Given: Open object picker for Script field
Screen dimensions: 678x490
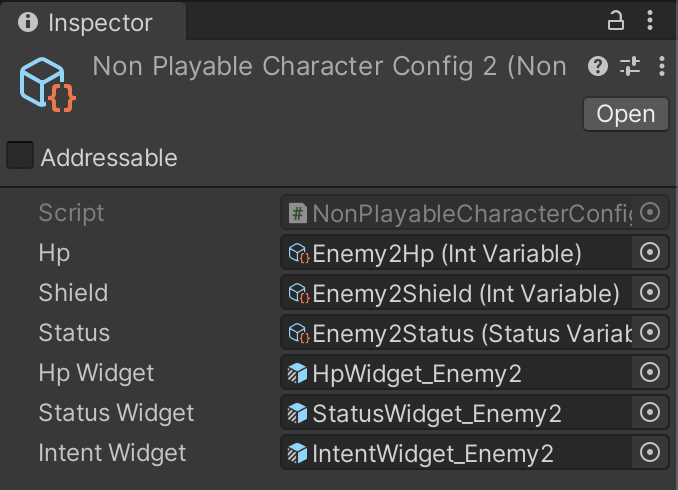Looking at the screenshot, I should [x=650, y=212].
